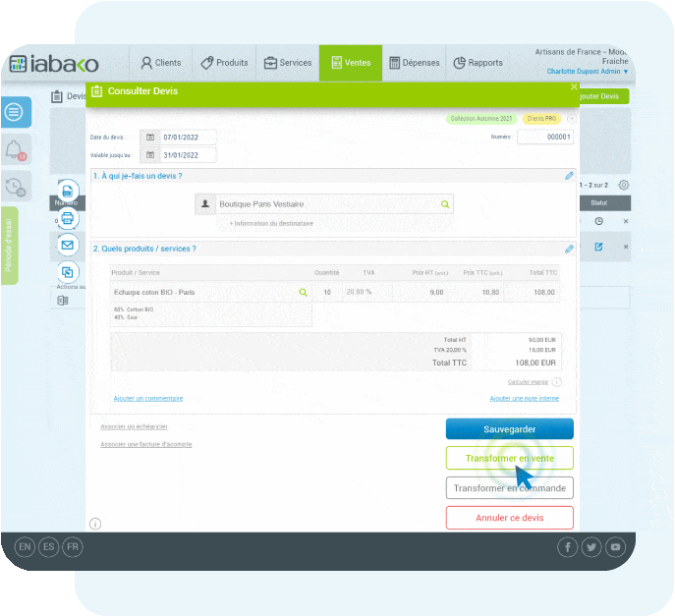Click info icon next to Calculer marge
The image size is (675, 616).
[557, 382]
